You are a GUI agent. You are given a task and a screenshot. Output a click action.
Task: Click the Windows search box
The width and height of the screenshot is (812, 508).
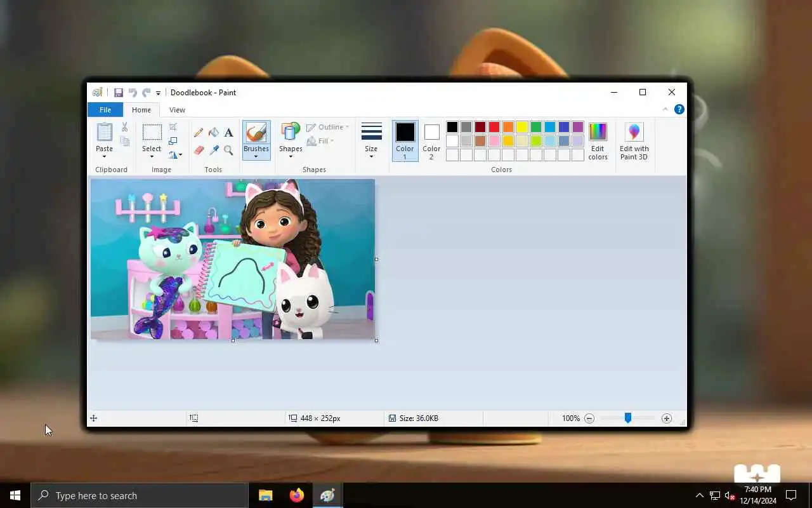pos(140,495)
